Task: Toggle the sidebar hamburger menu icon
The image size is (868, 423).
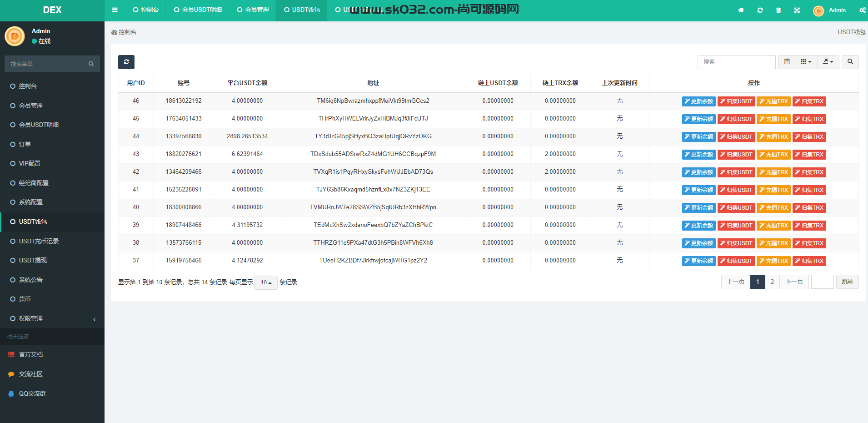Action: [115, 10]
